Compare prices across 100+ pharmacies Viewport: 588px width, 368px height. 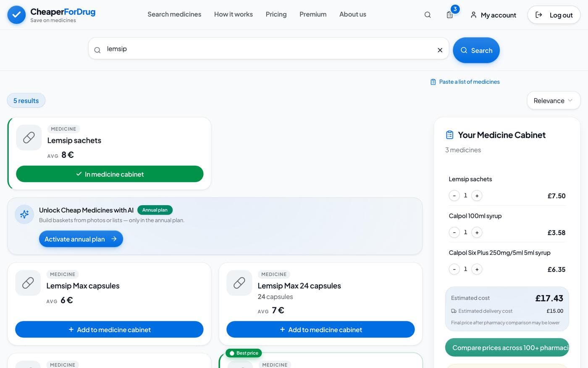tap(507, 347)
